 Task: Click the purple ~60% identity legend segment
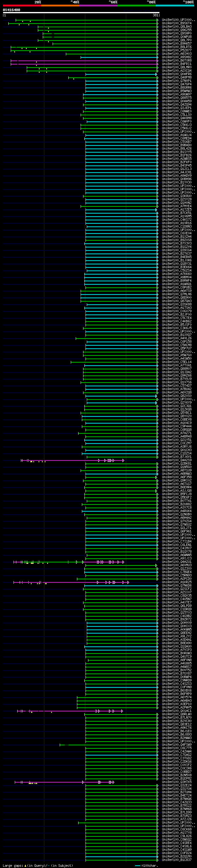(x=99, y=6)
